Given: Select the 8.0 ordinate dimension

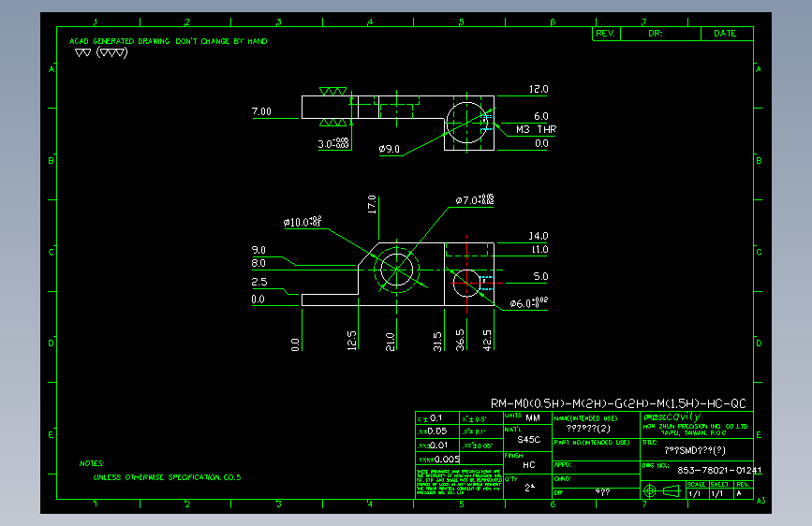Looking at the screenshot, I should 258,263.
